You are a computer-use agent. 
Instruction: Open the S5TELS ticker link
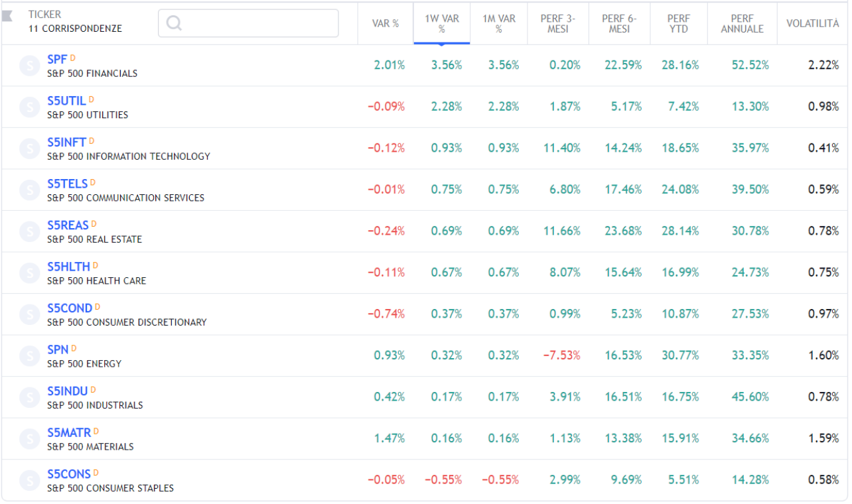pyautogui.click(x=67, y=184)
